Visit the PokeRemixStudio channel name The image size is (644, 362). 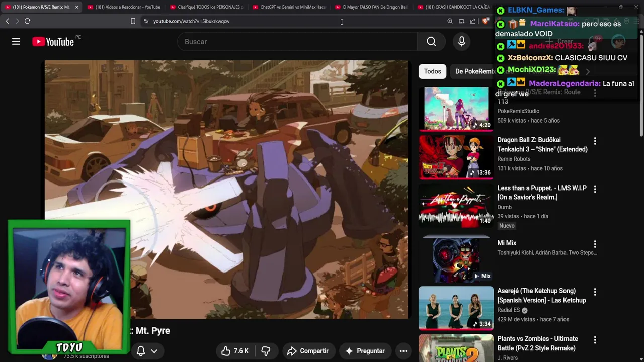point(518,111)
